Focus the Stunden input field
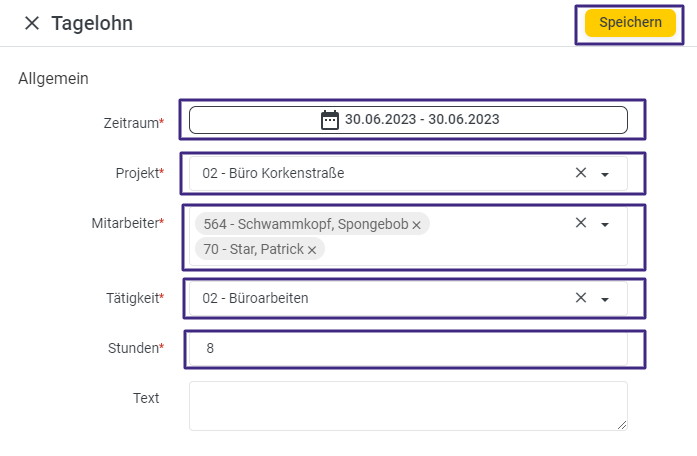697x456 pixels. click(408, 348)
